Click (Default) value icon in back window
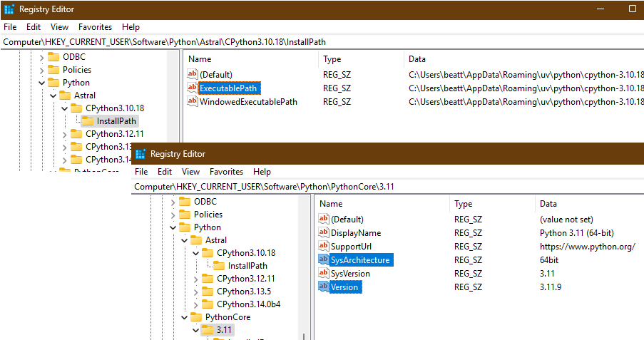 point(193,74)
